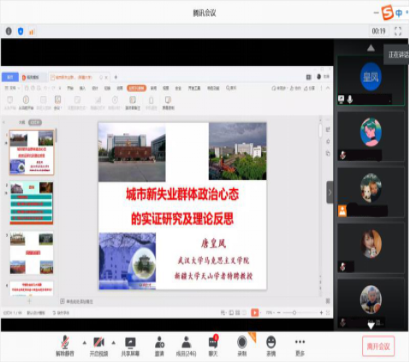Show previous participants with the up arrow

click(x=371, y=48)
